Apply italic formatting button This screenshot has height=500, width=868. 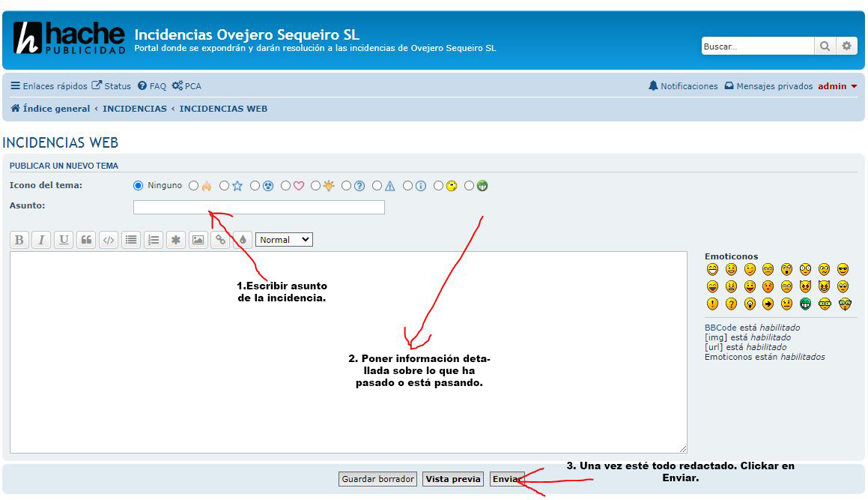pyautogui.click(x=41, y=240)
